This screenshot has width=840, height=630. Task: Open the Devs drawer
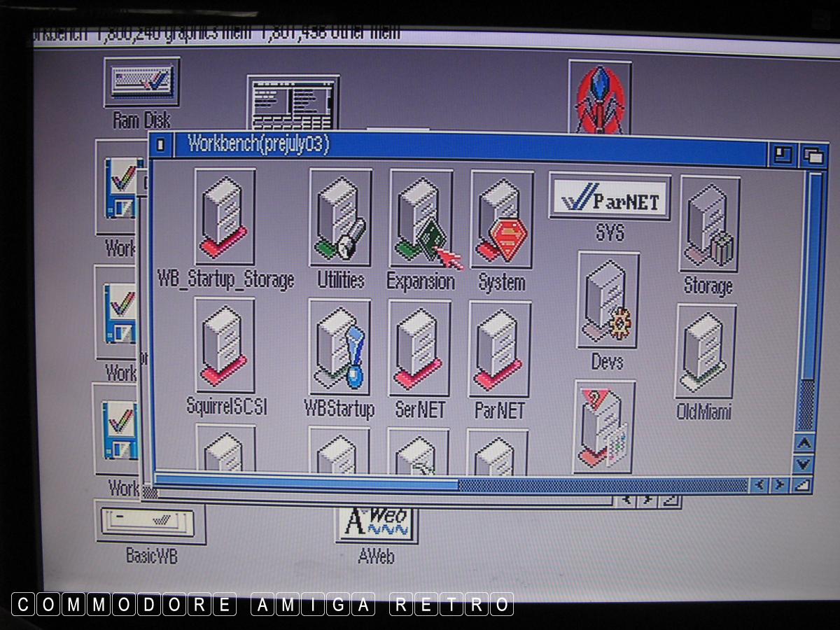608,300
